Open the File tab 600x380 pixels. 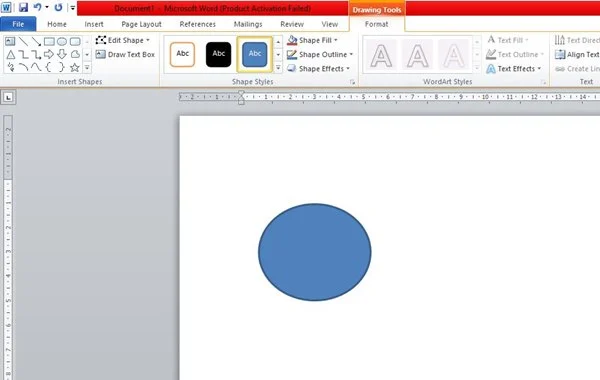(x=18, y=24)
